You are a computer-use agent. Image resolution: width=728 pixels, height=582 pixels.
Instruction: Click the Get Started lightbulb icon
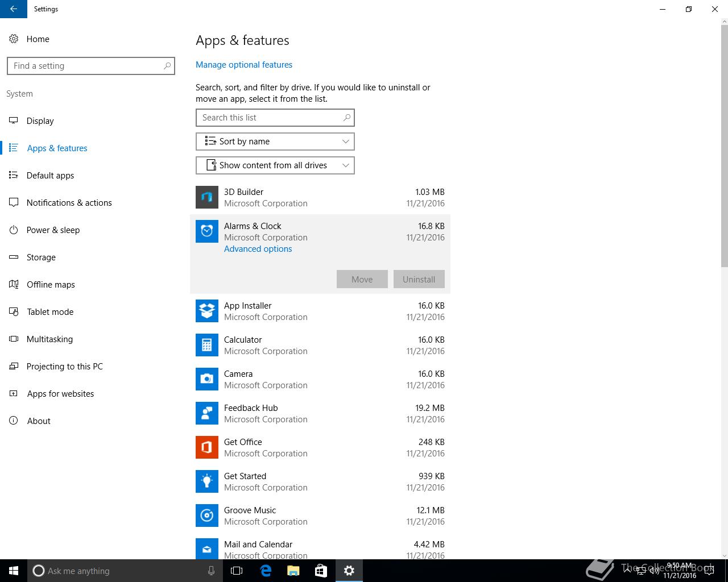[x=207, y=481]
